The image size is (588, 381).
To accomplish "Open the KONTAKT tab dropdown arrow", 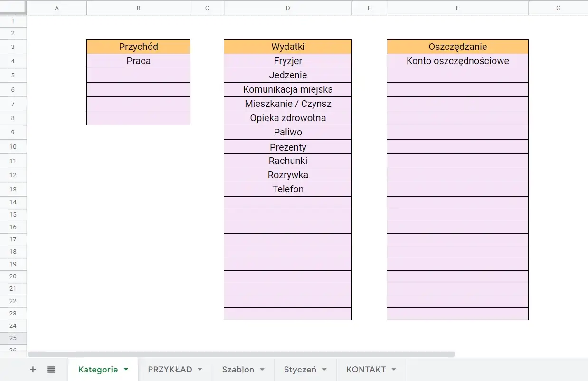I will 394,370.
